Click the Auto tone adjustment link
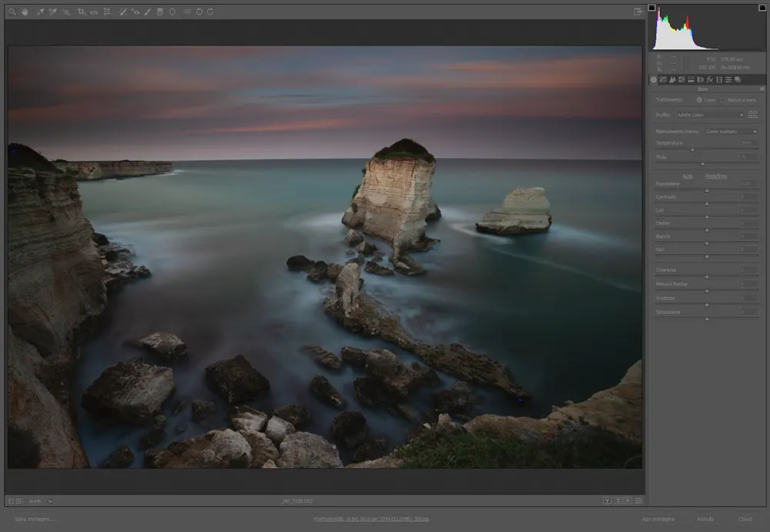The height and width of the screenshot is (532, 770). (688, 176)
